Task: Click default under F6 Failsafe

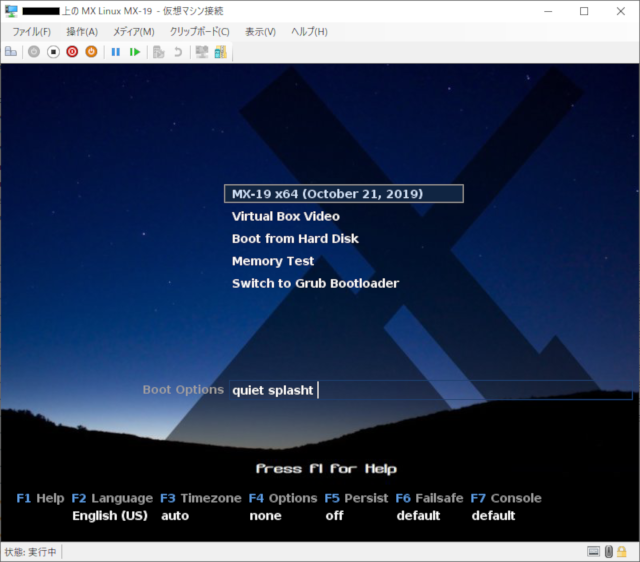Action: pyautogui.click(x=418, y=516)
